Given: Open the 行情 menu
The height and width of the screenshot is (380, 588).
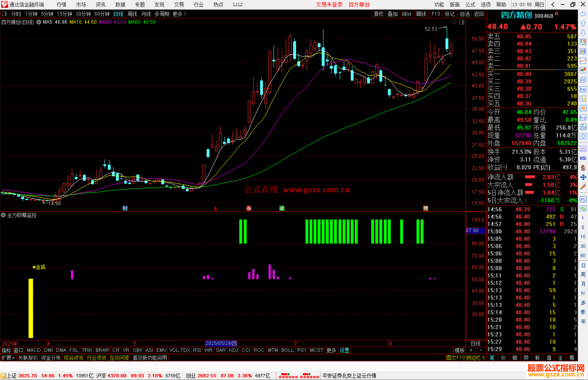Looking at the screenshot, I should click(x=61, y=4).
